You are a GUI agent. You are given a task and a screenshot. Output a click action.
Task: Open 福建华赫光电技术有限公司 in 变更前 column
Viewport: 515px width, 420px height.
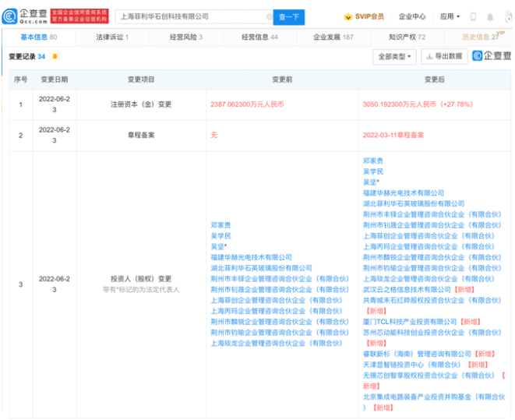coord(251,257)
